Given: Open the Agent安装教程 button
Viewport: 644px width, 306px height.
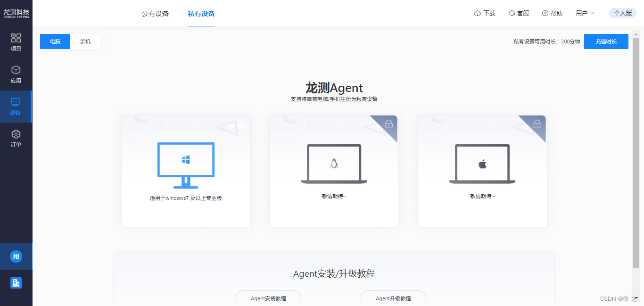Looking at the screenshot, I should (268, 298).
